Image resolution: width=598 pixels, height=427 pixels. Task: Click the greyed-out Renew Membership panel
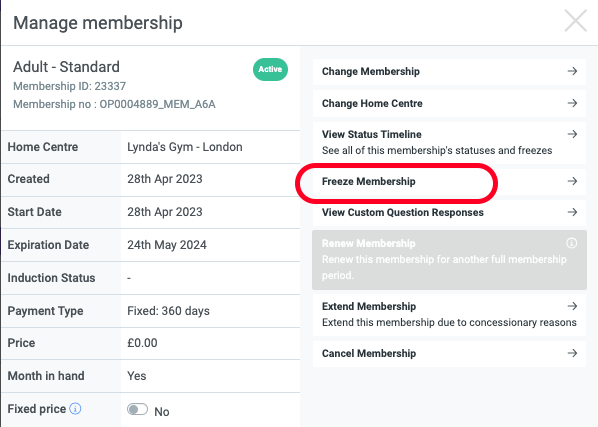449,260
